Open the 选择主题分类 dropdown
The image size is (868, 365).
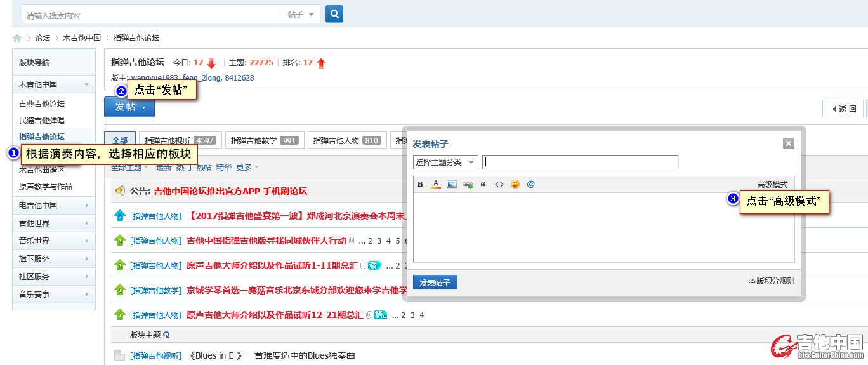(x=445, y=163)
